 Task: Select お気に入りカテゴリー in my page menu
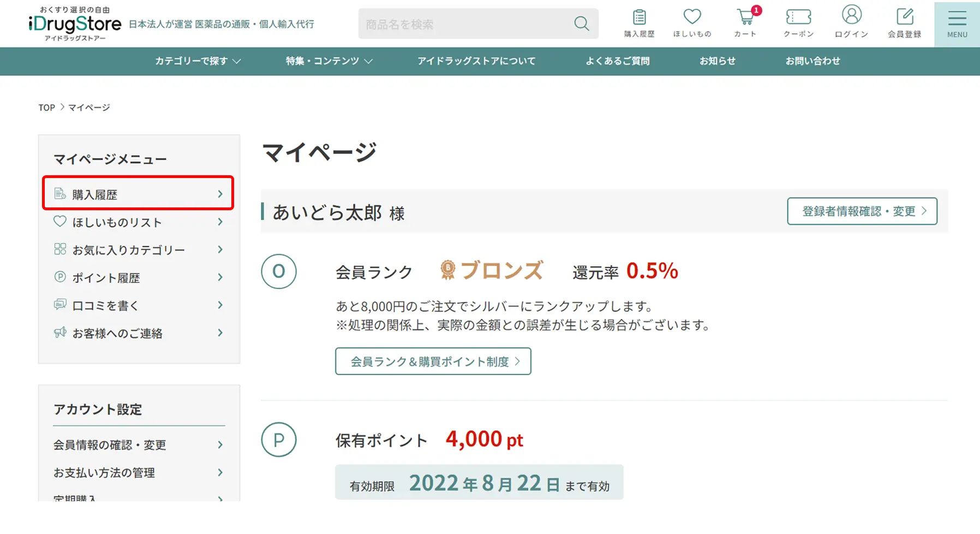129,250
